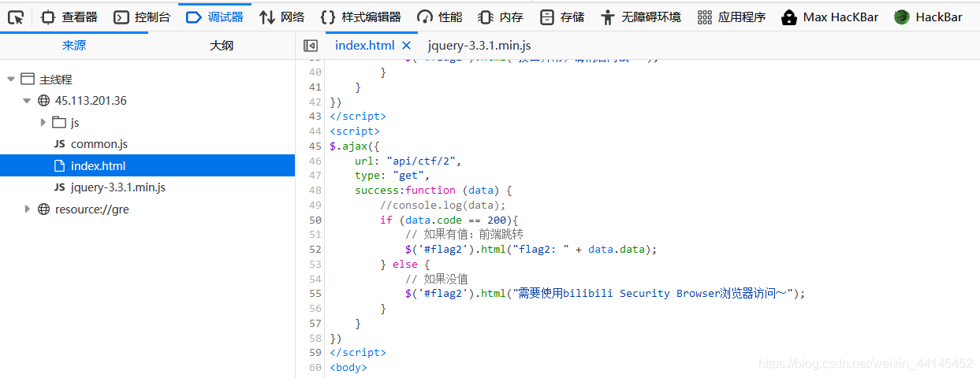Select the 主线程 tree row
Screen dimensions: 980x378
(x=147, y=80)
